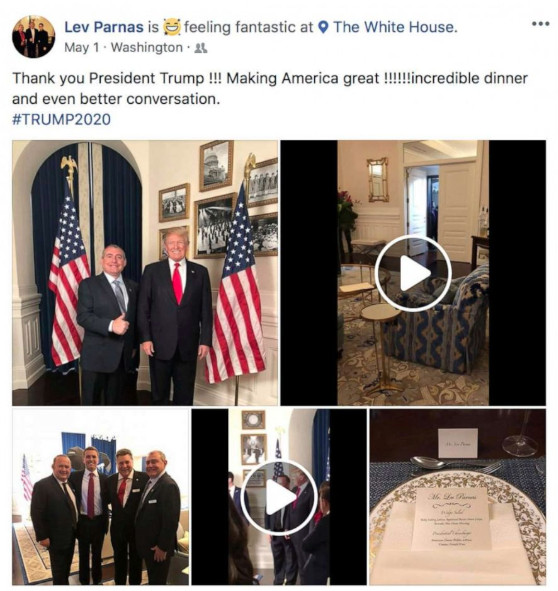Screen dimensions: 558x591
Task: Click the laughing feeling emoji
Action: pyautogui.click(x=172, y=27)
